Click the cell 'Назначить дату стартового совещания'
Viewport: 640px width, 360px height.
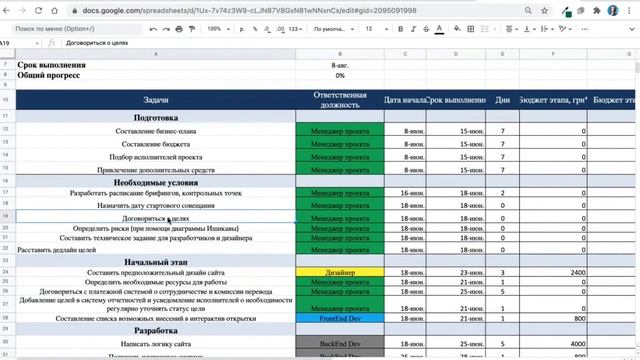click(156, 205)
